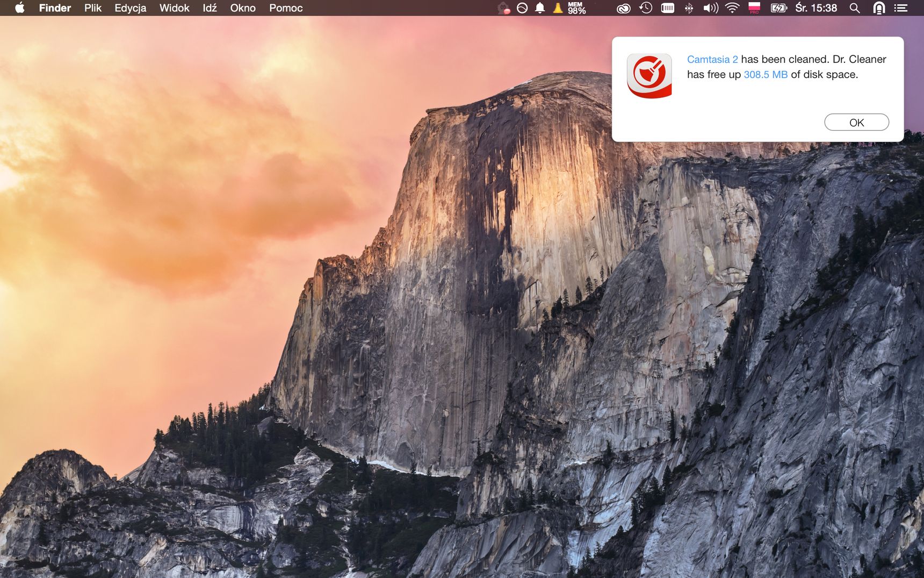Click the keyboard viewer menu bar icon
Image resolution: width=924 pixels, height=578 pixels.
click(667, 8)
